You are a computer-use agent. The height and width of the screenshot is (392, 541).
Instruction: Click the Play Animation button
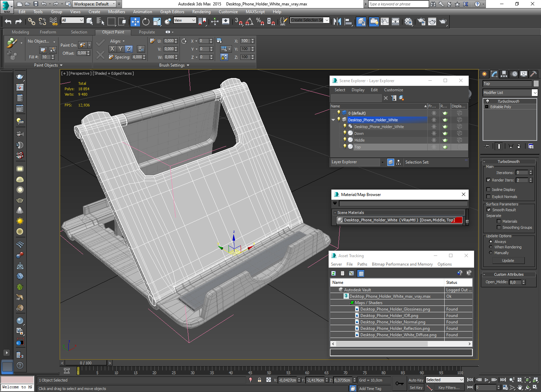coord(487,380)
